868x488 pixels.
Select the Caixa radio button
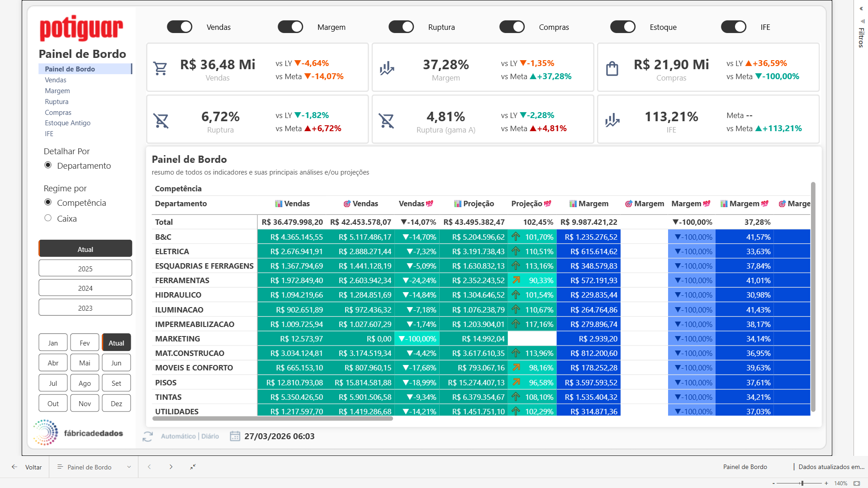[x=47, y=218]
